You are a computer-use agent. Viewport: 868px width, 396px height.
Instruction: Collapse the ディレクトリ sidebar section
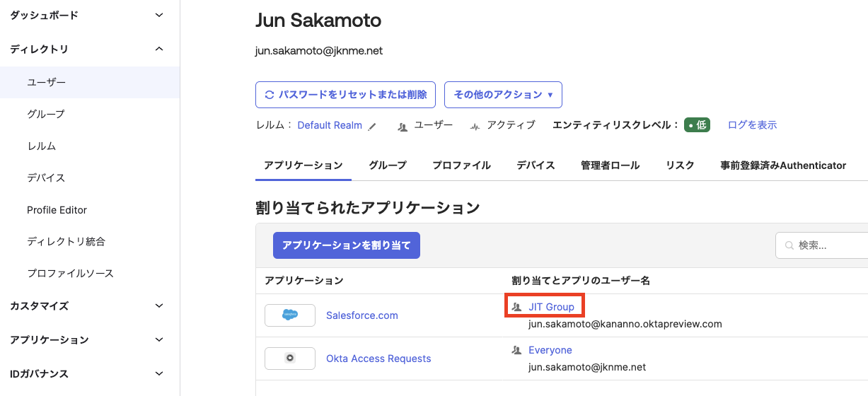coord(159,49)
